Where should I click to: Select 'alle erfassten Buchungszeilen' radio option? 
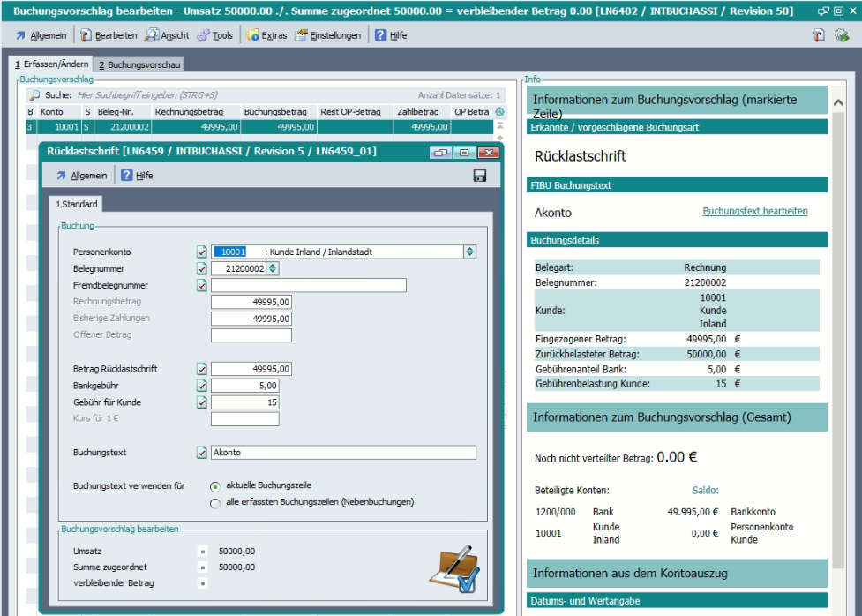215,503
